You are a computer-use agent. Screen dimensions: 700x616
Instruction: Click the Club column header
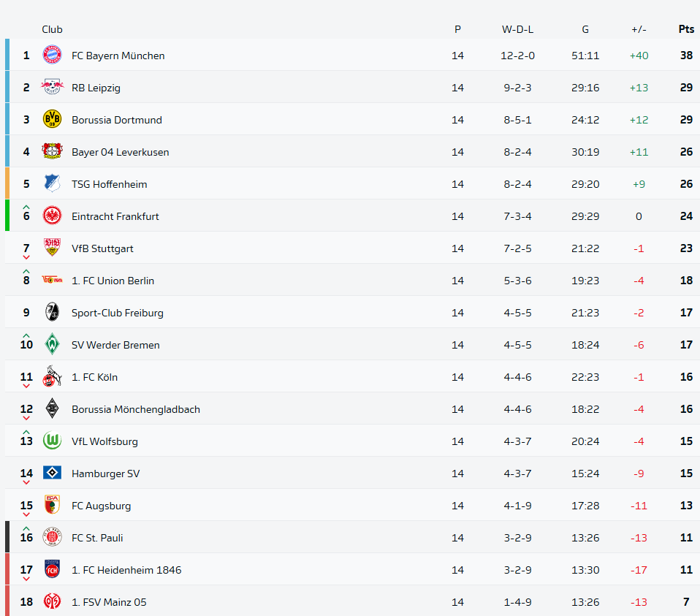[x=52, y=29]
